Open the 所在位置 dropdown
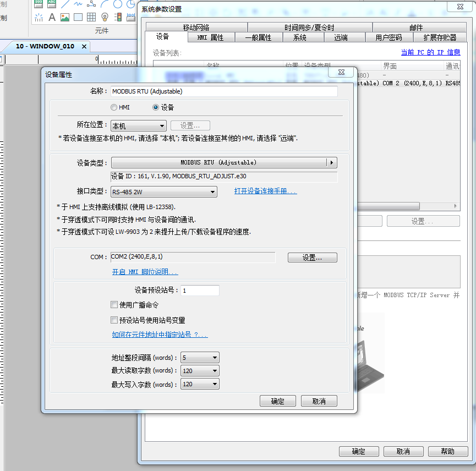The height and width of the screenshot is (471, 476). click(x=138, y=126)
